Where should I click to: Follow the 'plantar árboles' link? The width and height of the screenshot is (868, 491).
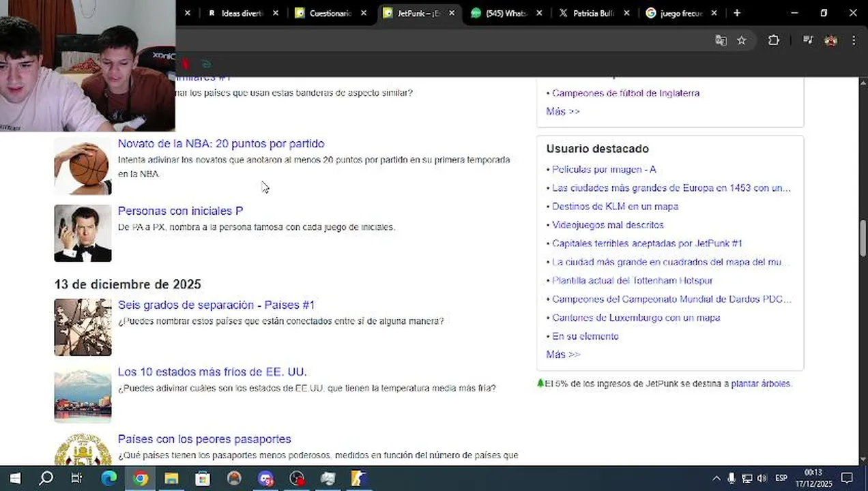click(x=761, y=384)
